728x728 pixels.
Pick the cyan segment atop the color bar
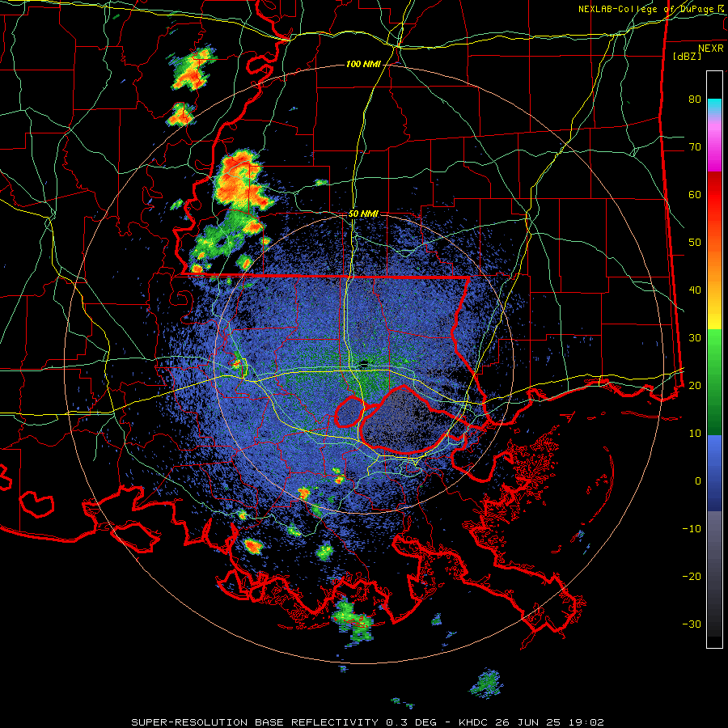pos(714,108)
